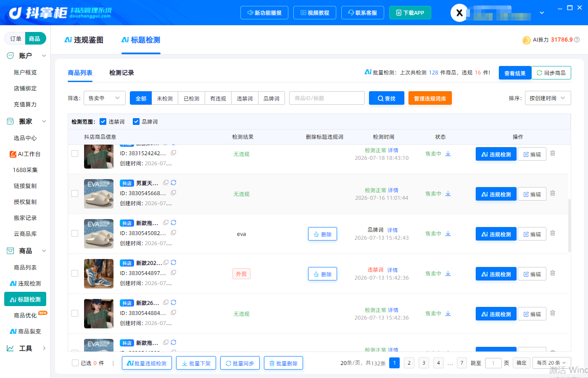Switch to the 检测记录 tab

click(x=121, y=73)
